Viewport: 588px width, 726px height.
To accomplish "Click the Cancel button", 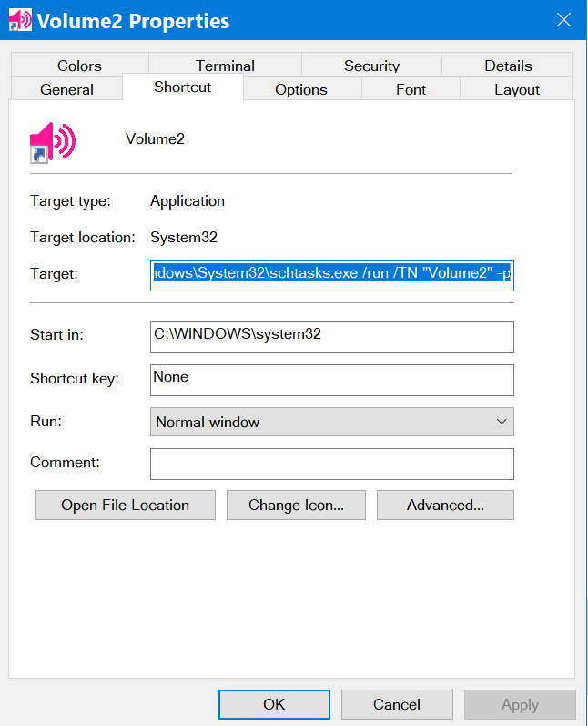I will click(397, 704).
